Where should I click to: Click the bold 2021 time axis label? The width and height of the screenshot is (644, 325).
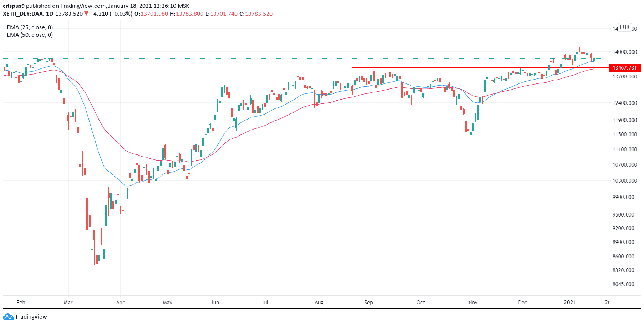570,302
